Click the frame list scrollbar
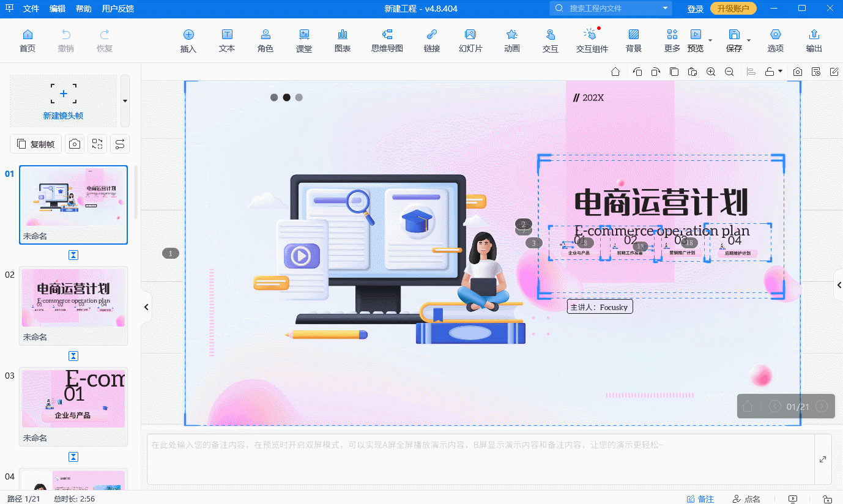Viewport: 843px width, 504px height. [x=136, y=193]
